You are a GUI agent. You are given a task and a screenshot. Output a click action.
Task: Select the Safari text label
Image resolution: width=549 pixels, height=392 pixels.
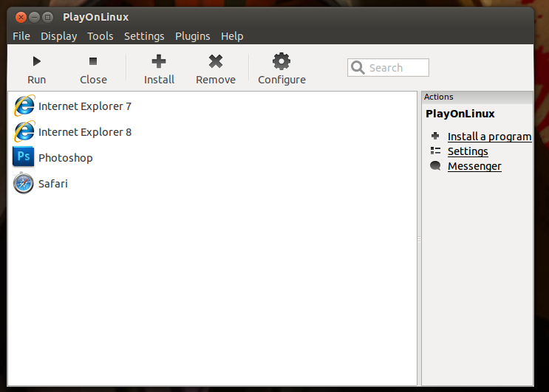point(53,184)
